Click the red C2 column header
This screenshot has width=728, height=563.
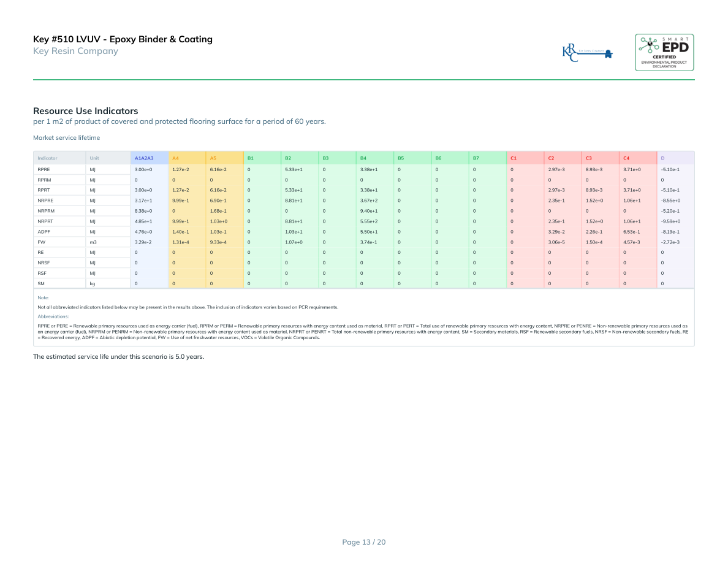[x=551, y=158]
